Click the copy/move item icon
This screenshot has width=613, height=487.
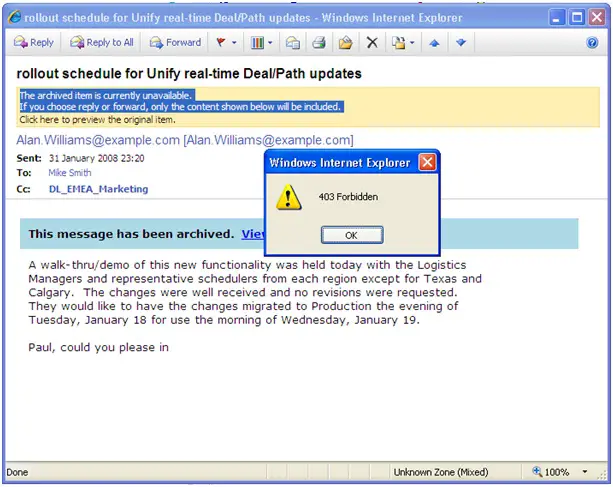coord(399,42)
